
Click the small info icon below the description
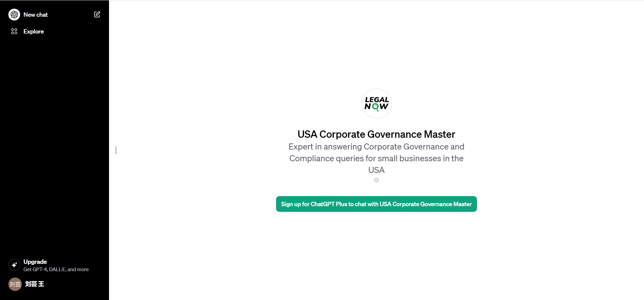click(x=376, y=180)
